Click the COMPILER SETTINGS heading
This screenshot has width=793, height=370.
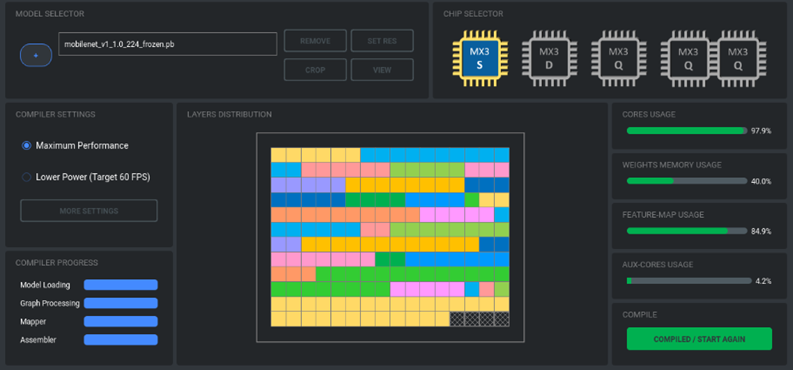click(55, 114)
